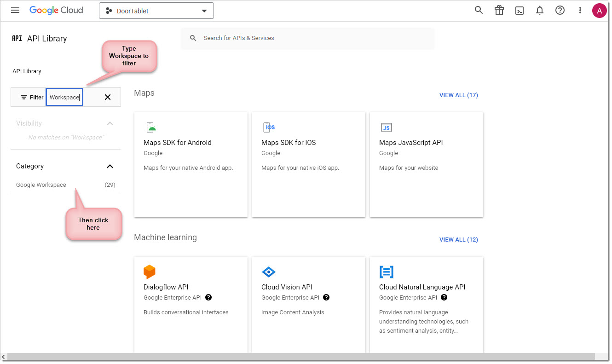Open the notifications bell
This screenshot has width=612, height=364.
pos(540,10)
